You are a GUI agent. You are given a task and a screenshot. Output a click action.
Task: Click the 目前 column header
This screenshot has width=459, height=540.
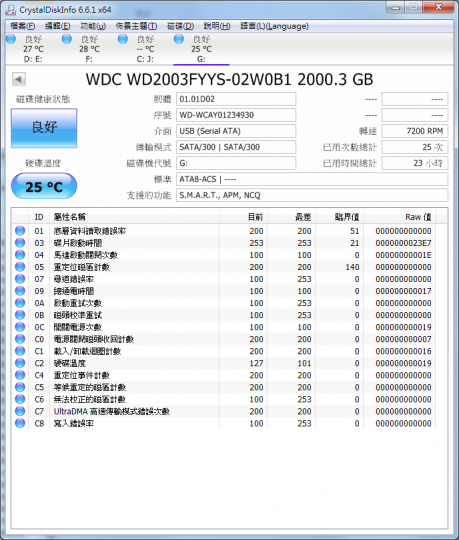click(x=243, y=217)
